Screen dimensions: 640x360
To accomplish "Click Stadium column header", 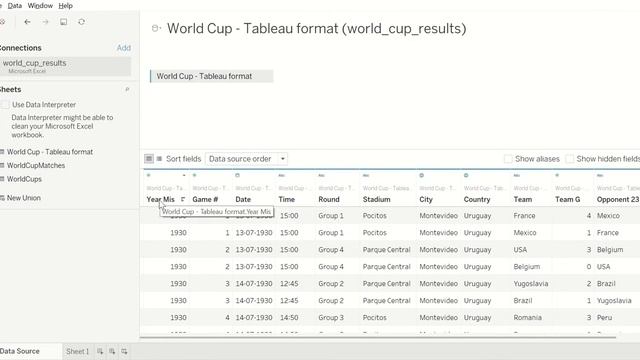I will tap(376, 199).
